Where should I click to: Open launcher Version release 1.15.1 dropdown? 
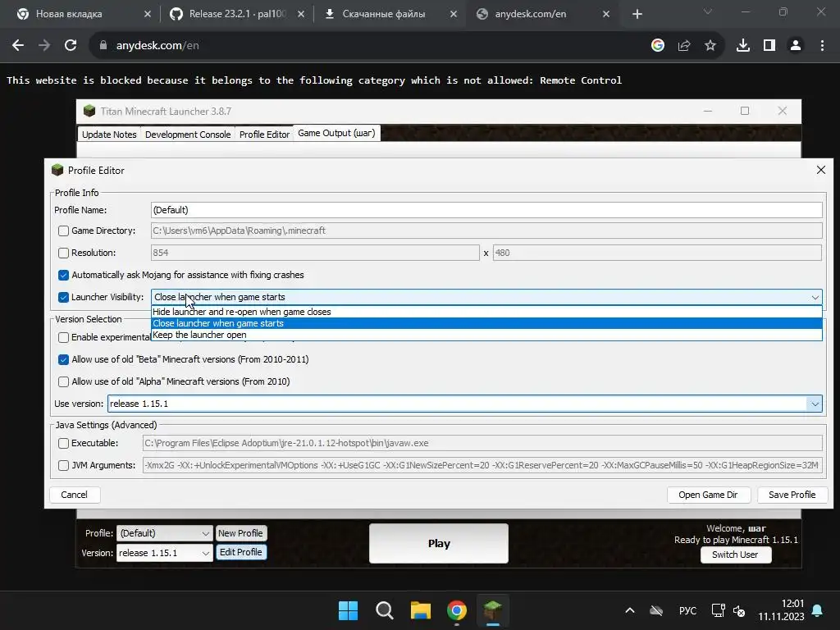(x=164, y=553)
